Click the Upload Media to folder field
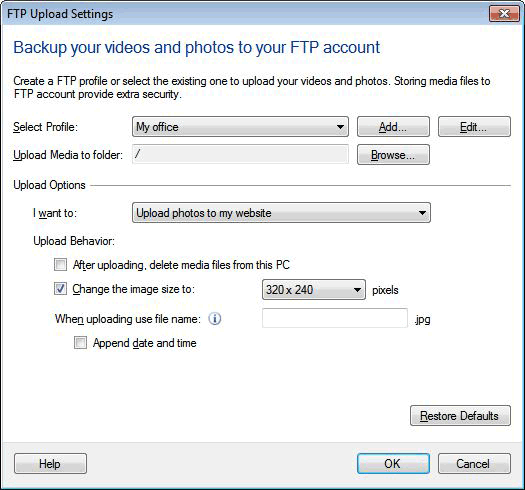Image resolution: width=525 pixels, height=490 pixels. point(240,154)
